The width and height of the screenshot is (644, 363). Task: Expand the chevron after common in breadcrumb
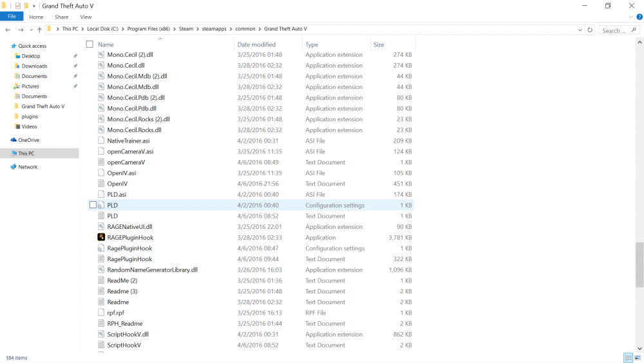[x=260, y=29]
